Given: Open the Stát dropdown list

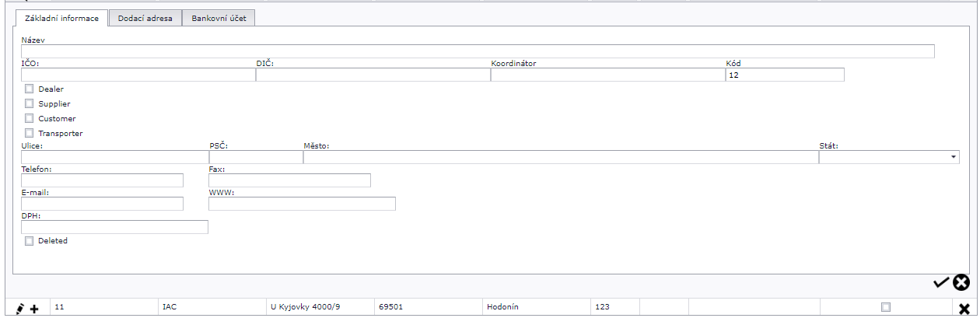Looking at the screenshot, I should click(954, 157).
